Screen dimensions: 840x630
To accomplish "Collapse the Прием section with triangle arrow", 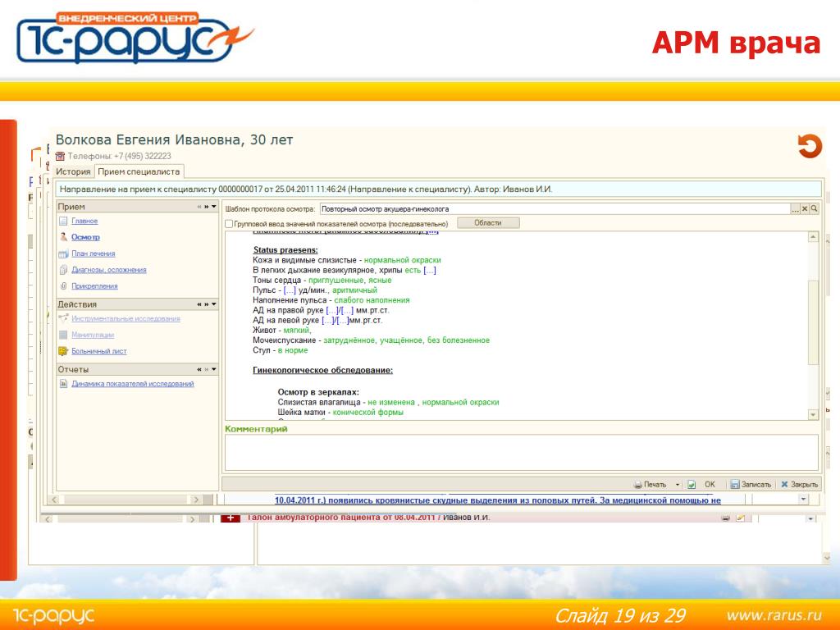I will click(214, 207).
